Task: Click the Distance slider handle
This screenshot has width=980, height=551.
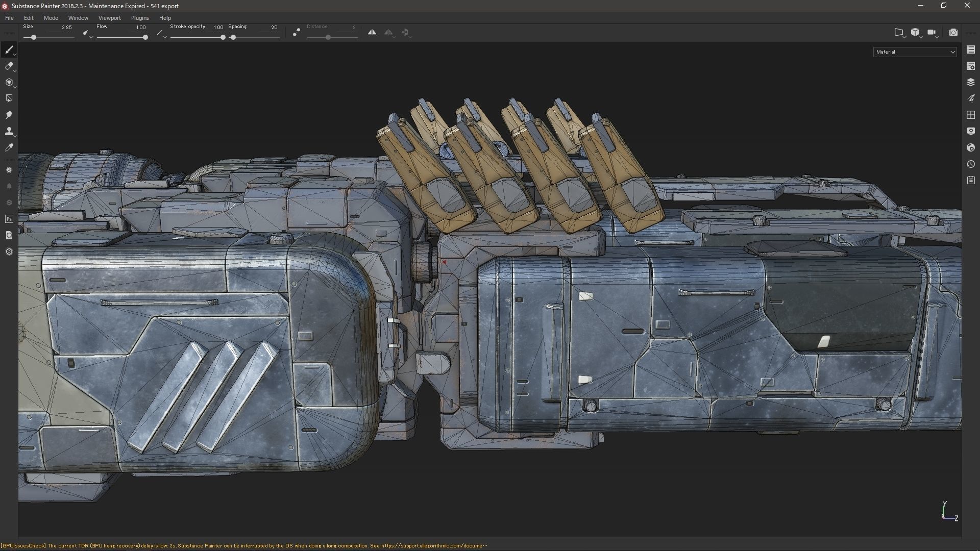Action: click(x=328, y=37)
